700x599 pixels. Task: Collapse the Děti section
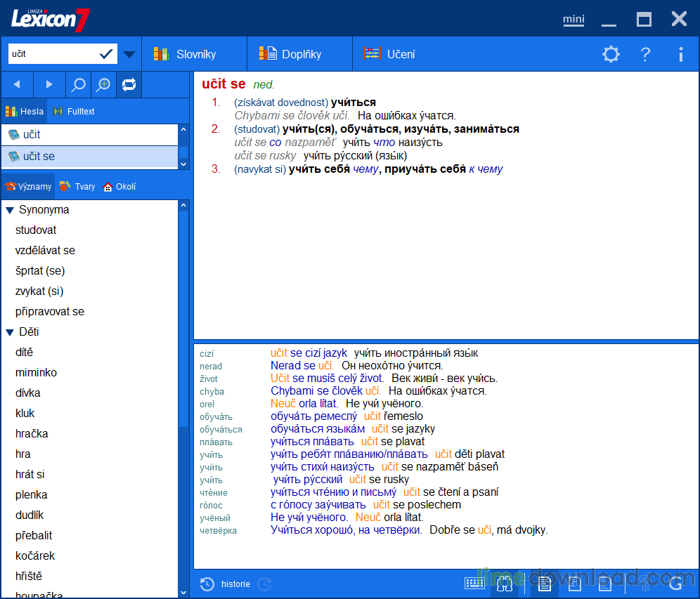[x=8, y=331]
